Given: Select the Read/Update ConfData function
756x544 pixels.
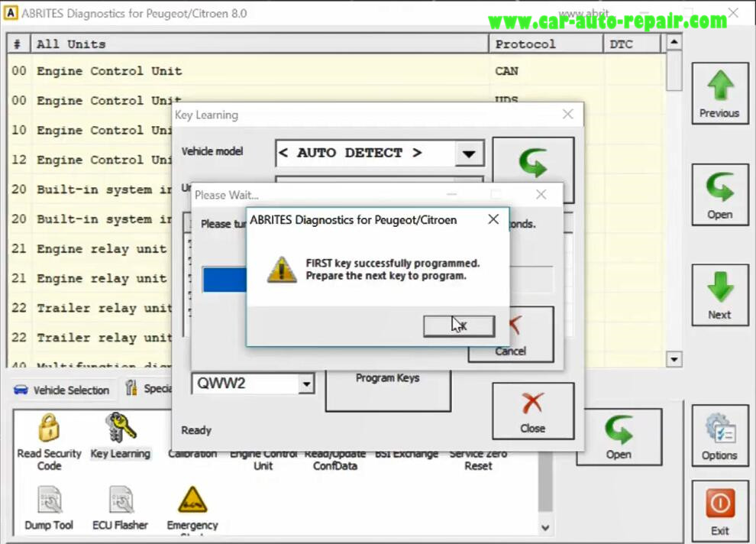Looking at the screenshot, I should [x=335, y=460].
